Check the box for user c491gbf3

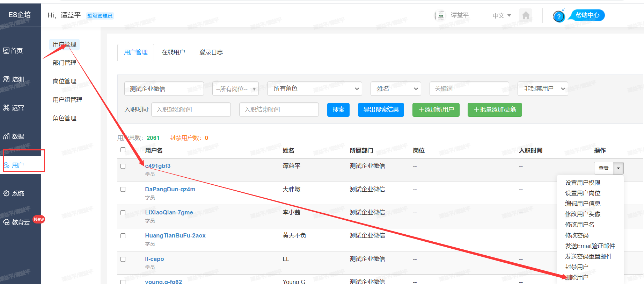pyautogui.click(x=123, y=166)
